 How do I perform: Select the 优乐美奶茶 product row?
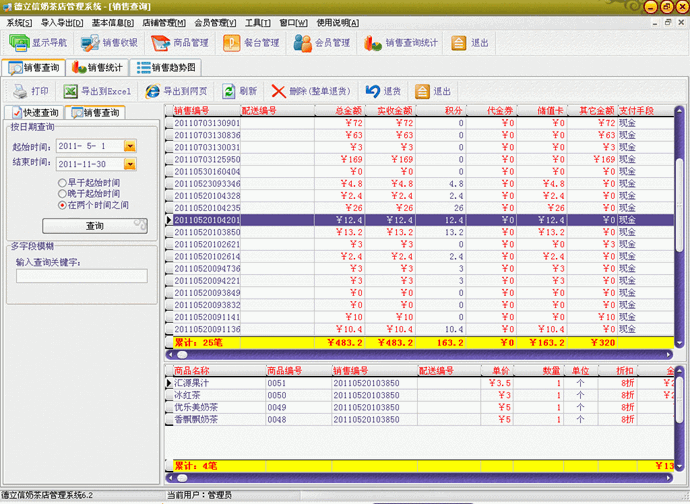(x=419, y=407)
